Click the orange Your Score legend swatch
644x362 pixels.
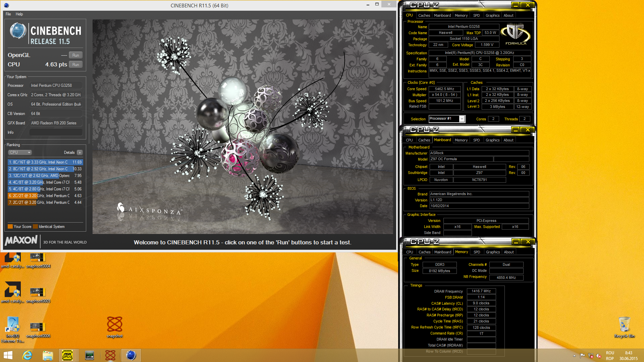coord(10,227)
